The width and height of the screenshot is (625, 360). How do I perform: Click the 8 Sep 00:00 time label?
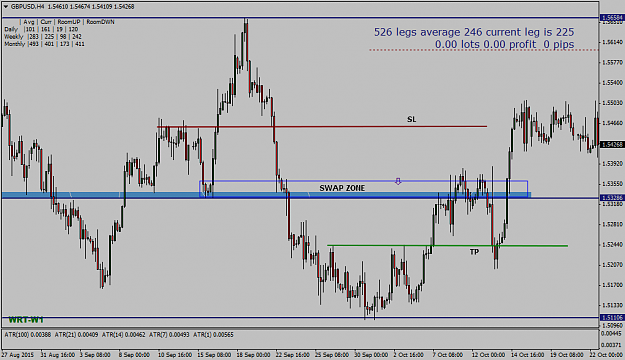pyautogui.click(x=134, y=354)
